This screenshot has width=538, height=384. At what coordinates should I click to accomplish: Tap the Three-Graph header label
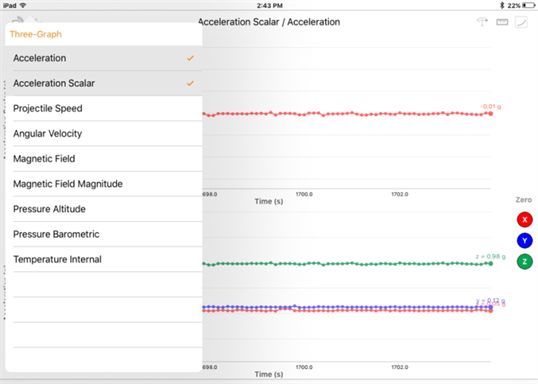[x=36, y=34]
